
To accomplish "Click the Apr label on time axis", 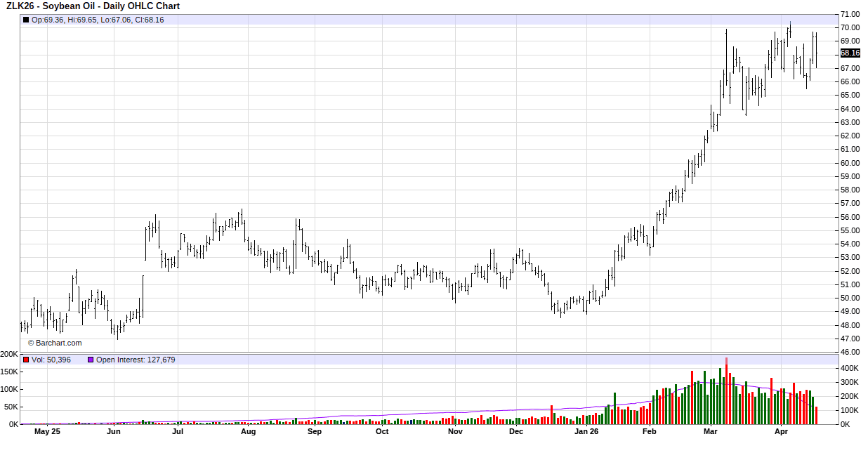I will coord(781,432).
